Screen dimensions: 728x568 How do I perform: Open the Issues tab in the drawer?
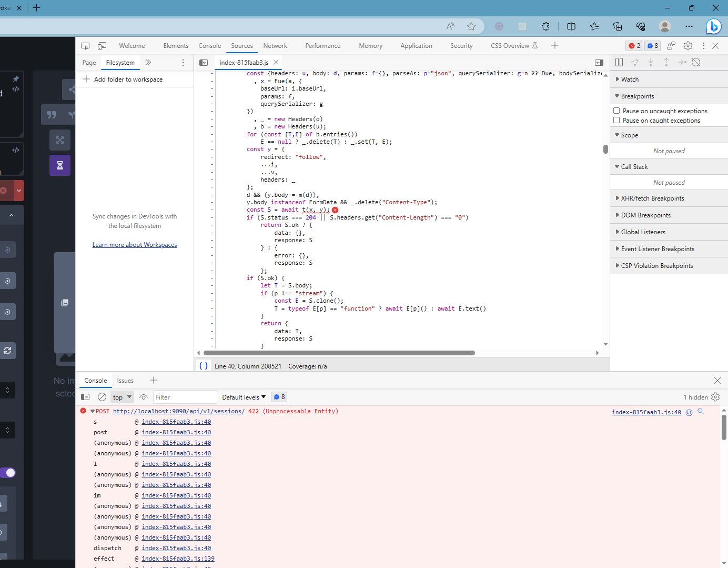tap(125, 380)
